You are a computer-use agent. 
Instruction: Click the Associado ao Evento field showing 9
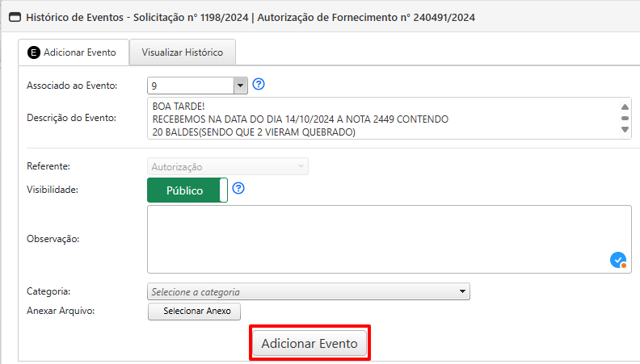click(191, 86)
